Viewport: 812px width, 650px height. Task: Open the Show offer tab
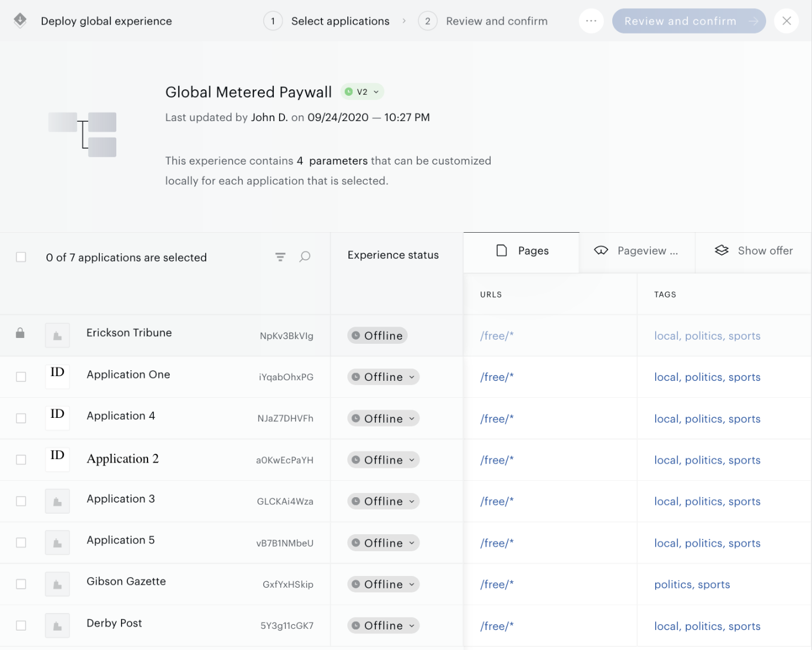click(754, 252)
